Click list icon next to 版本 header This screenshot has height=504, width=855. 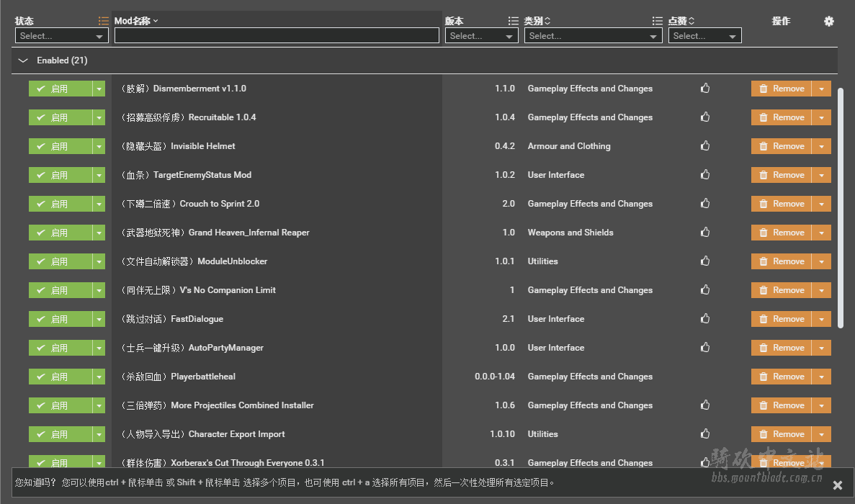[513, 21]
